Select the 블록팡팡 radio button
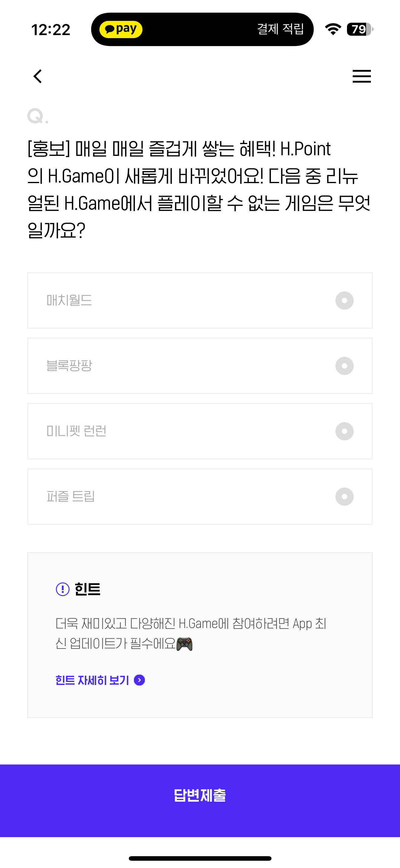This screenshot has width=400, height=868. pos(344,366)
